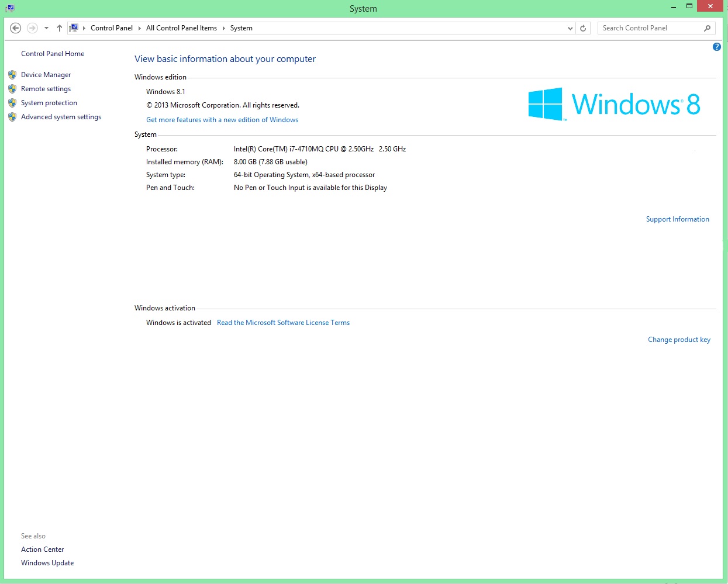Screen dimensions: 728x584
Task: Go up one level with Up arrow
Action: pos(60,28)
